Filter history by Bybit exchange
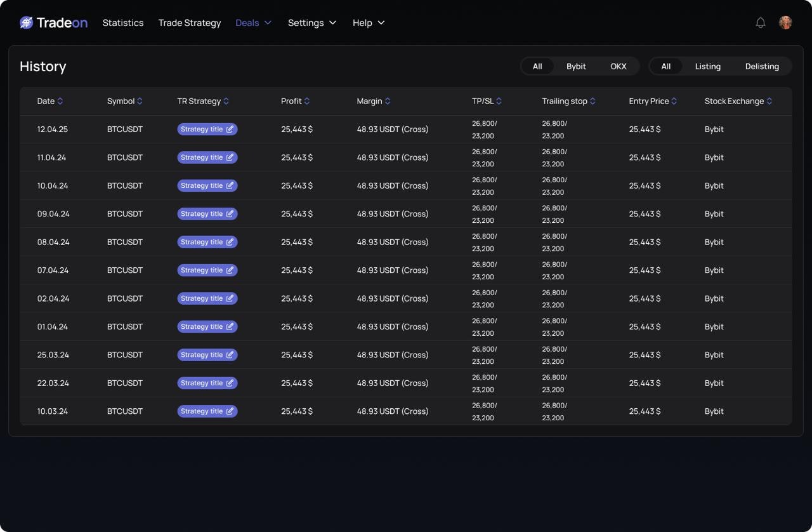Screen dimensions: 812x532 click(576, 67)
